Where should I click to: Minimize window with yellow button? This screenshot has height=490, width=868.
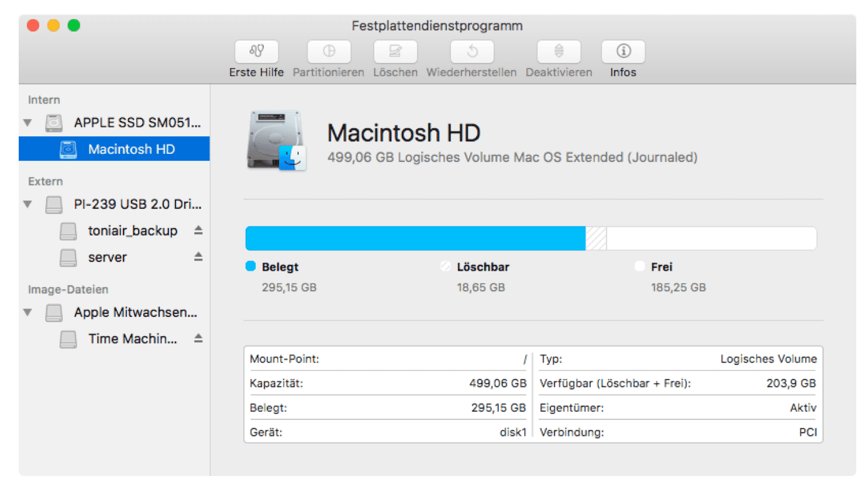pos(53,25)
